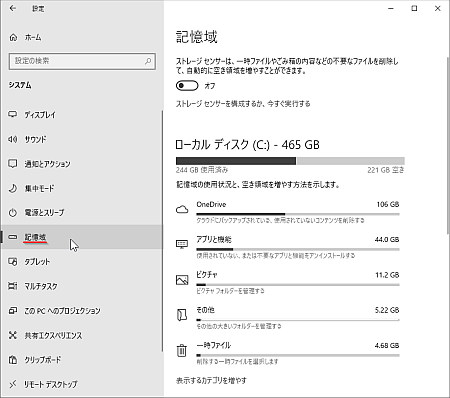The width and height of the screenshot is (450, 398).
Task: Click the 4.68 GB temporary files value
Action: [387, 345]
